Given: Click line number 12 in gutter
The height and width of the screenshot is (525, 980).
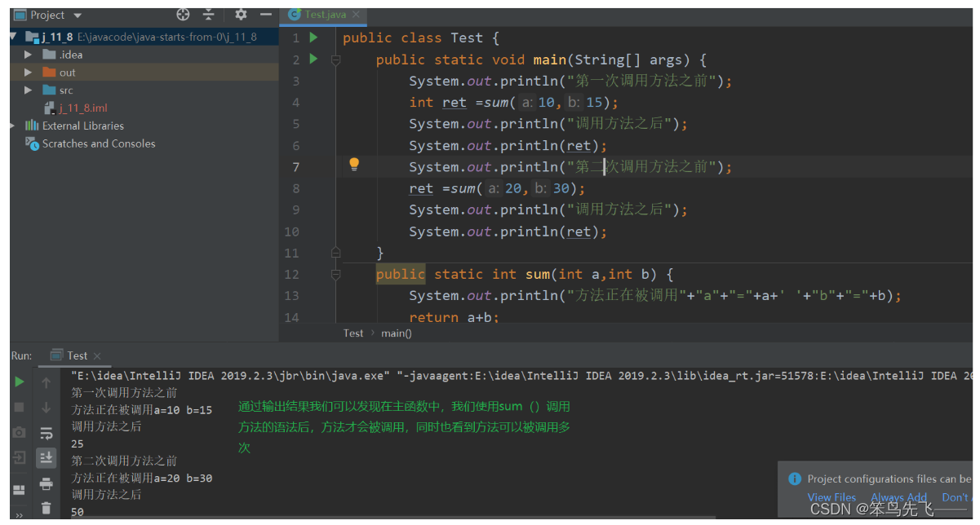Looking at the screenshot, I should pyautogui.click(x=291, y=274).
